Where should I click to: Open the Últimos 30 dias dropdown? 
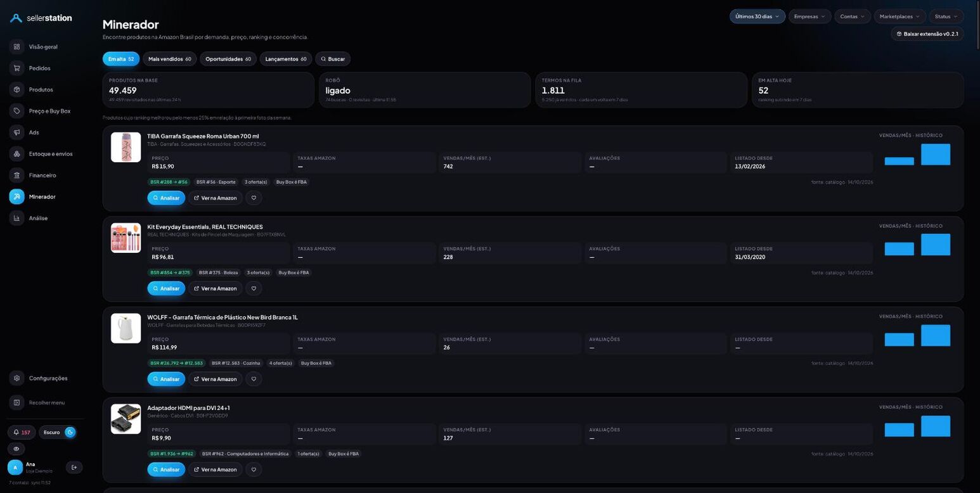point(758,16)
